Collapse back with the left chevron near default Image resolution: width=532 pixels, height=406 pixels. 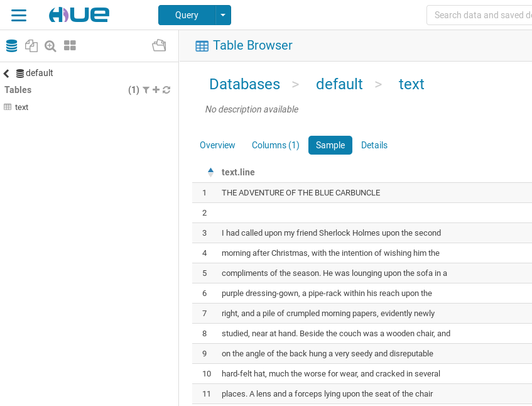[x=6, y=73]
